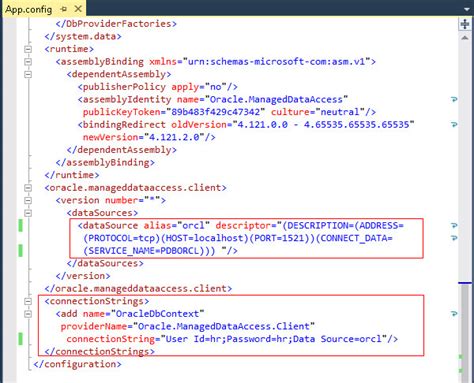Click the closing connectionStrings tag
The image size is (474, 383).
(99, 352)
